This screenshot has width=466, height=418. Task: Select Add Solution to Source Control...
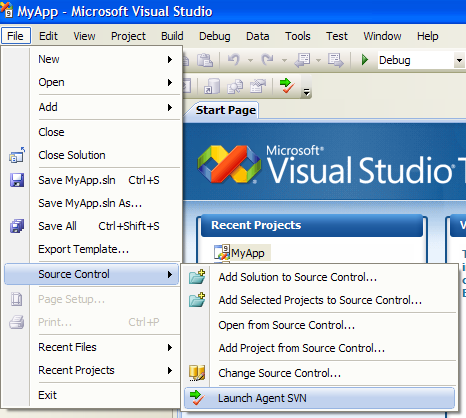coord(319,277)
